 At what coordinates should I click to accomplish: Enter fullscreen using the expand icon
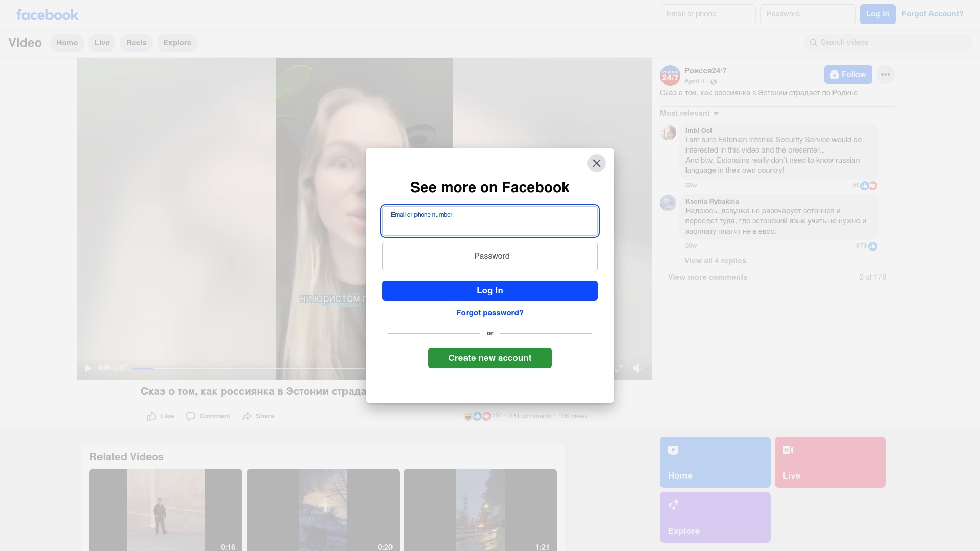click(618, 368)
